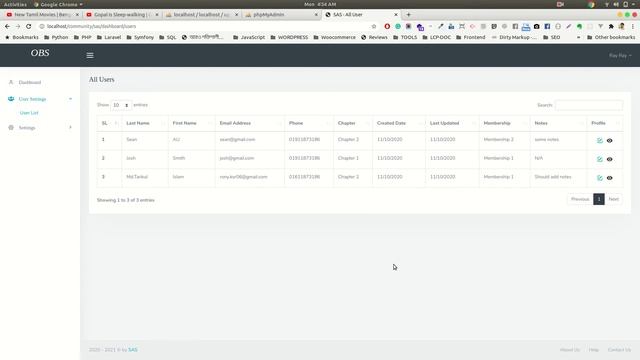This screenshot has width=640, height=360.
Task: Switch to the phpMyAdmin browser tab
Action: click(x=281, y=15)
